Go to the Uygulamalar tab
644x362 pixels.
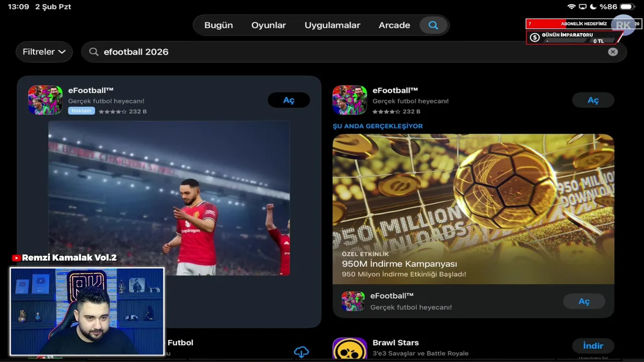click(x=332, y=25)
